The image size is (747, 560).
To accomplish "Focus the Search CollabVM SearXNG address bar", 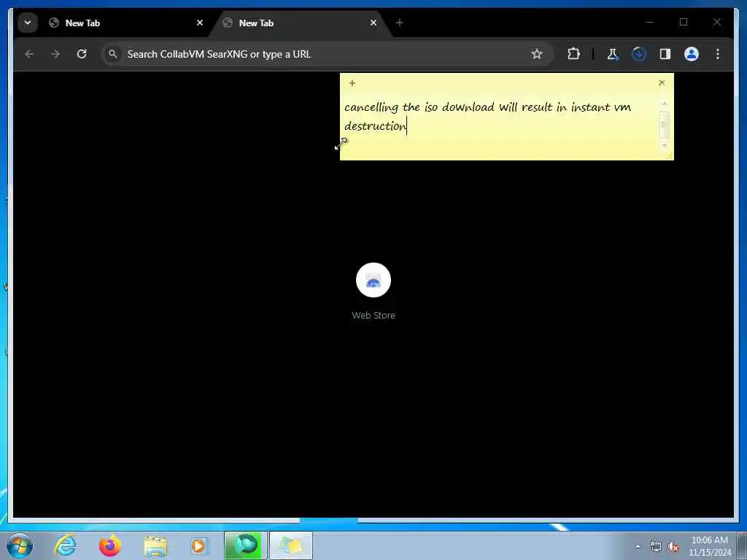I will click(327, 54).
